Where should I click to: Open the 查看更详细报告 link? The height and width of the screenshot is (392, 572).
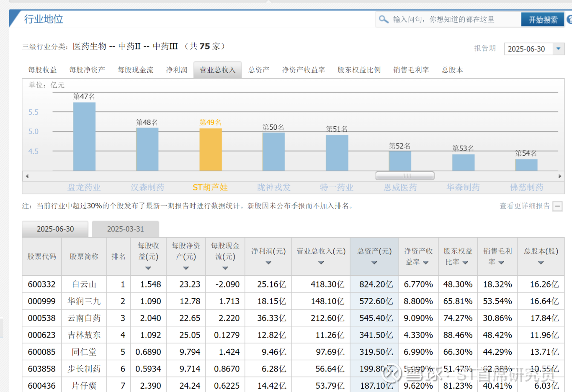[x=524, y=206]
